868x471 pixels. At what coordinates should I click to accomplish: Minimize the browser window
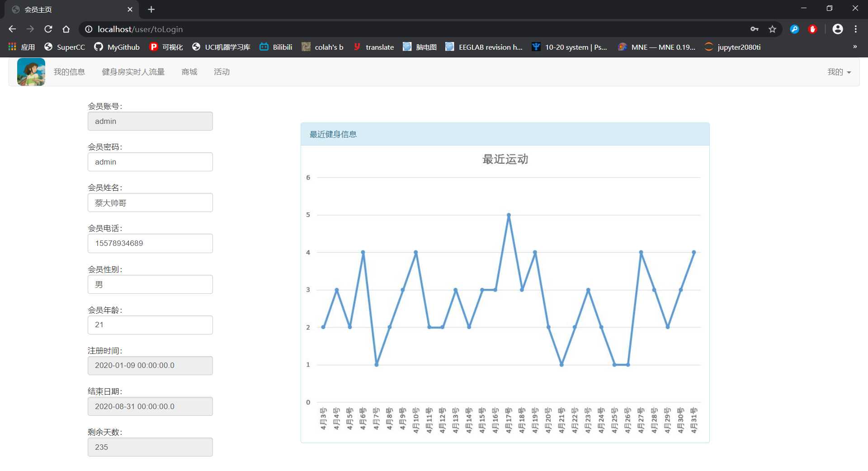point(804,8)
